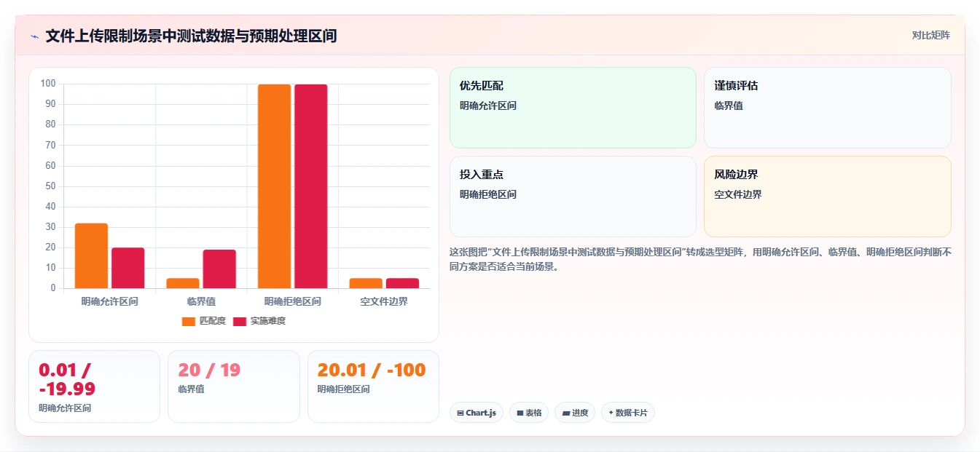Click the red 临界值 bar

[x=219, y=269]
